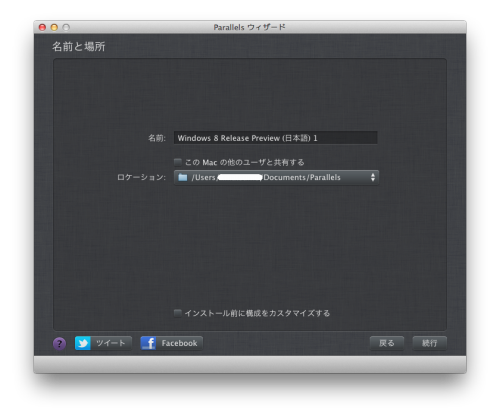
Task: Click the ロケーション: label
Action: coord(141,177)
